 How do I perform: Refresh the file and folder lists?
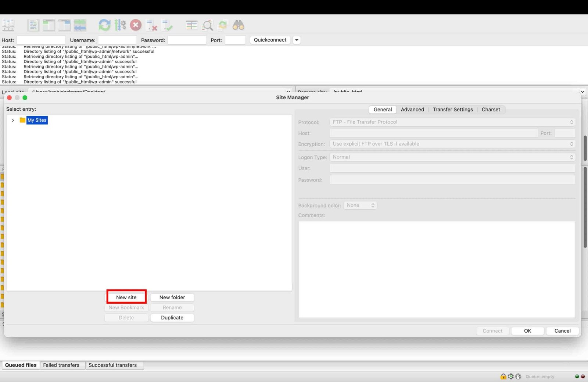point(105,25)
